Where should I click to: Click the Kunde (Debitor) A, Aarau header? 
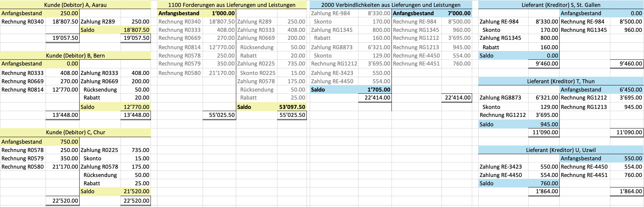pos(75,5)
